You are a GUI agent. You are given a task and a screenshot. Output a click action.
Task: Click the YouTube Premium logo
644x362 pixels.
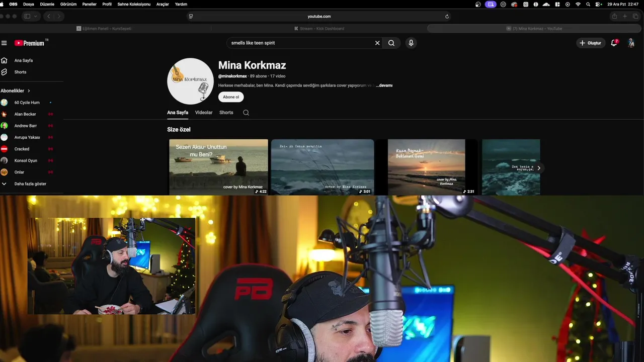point(30,43)
